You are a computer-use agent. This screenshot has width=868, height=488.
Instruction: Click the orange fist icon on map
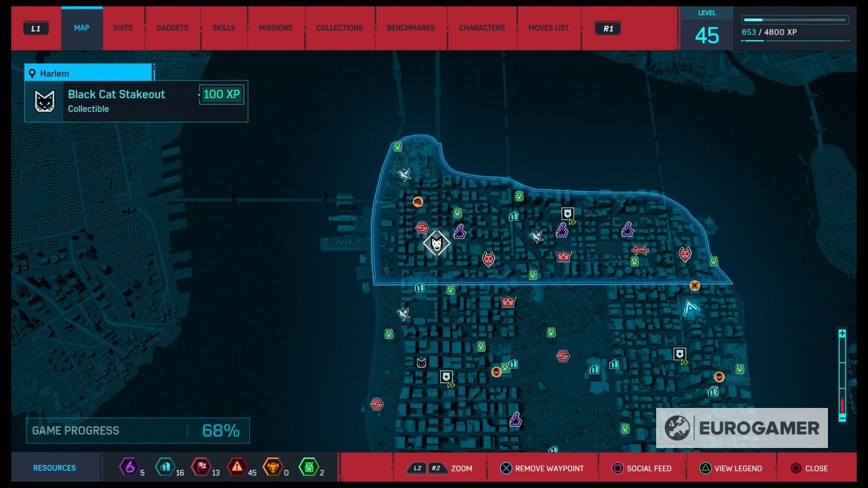click(418, 201)
